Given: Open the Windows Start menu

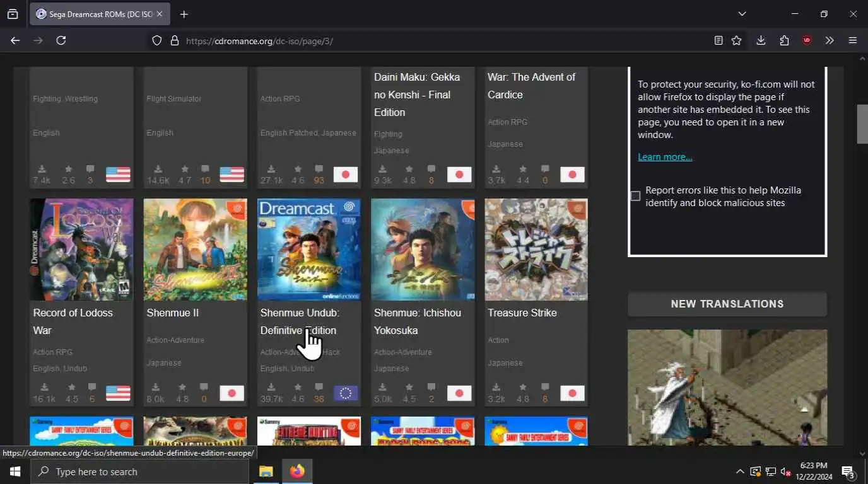Looking at the screenshot, I should point(15,471).
